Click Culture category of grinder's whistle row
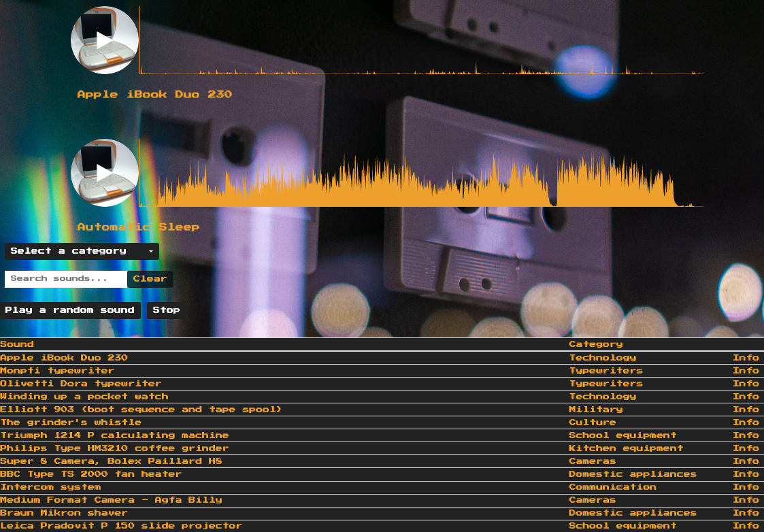This screenshot has width=764, height=532. 592,422
